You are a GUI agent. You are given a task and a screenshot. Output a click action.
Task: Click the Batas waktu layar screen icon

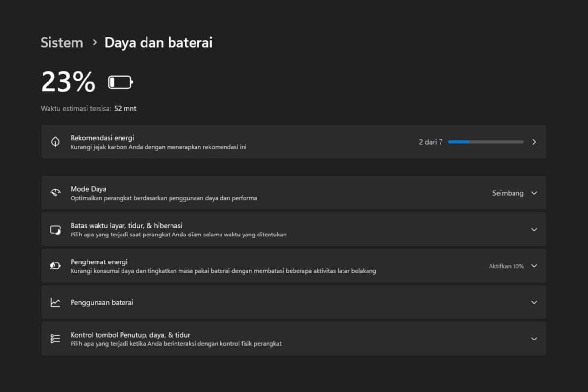coord(55,230)
